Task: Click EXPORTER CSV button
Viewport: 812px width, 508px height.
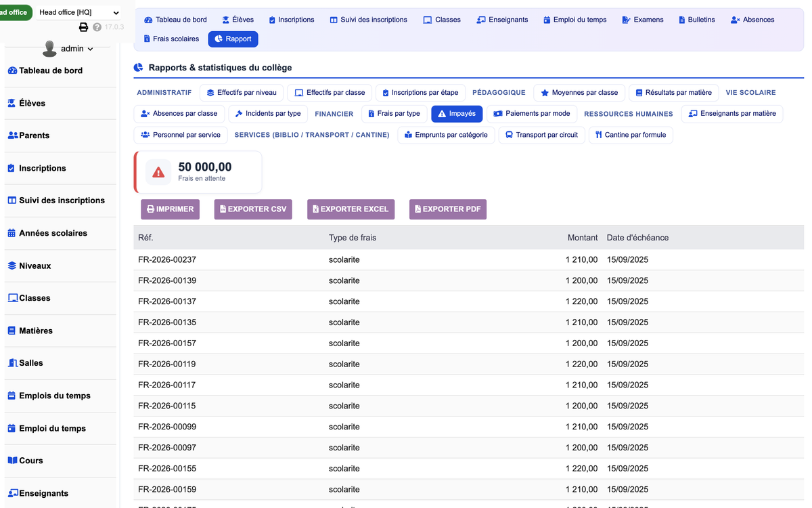Action: pos(253,209)
